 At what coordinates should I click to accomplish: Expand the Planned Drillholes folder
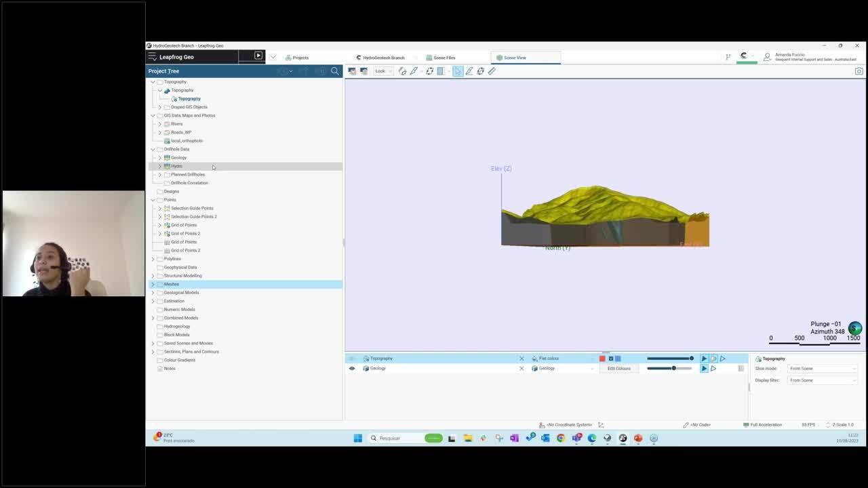pyautogui.click(x=160, y=174)
